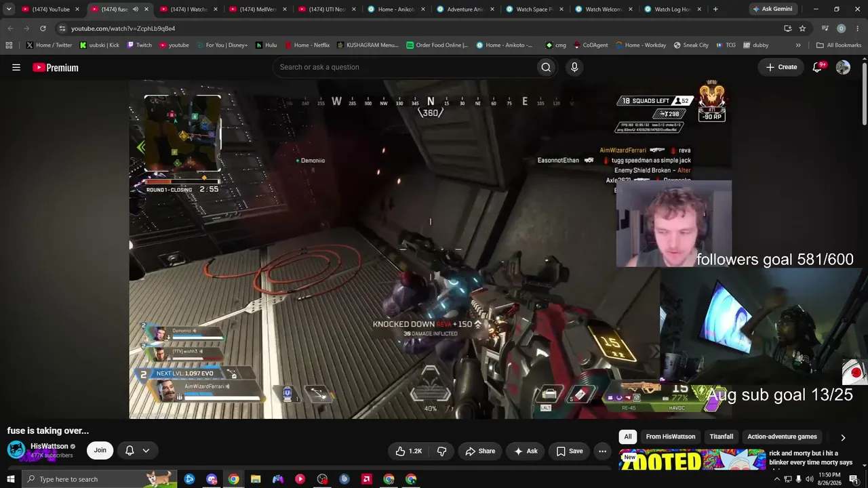Screen dimensions: 868x488
Task: Click the browser address bar URL
Action: click(x=123, y=28)
